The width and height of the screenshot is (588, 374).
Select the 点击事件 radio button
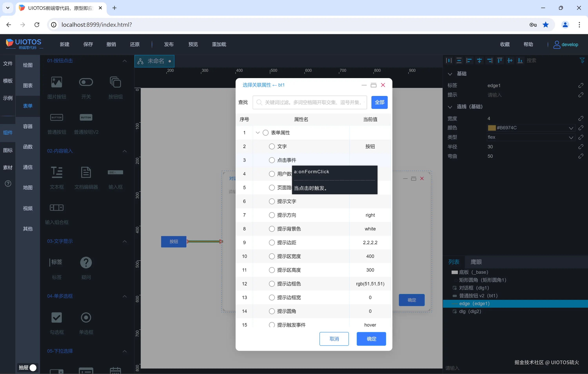pyautogui.click(x=271, y=160)
